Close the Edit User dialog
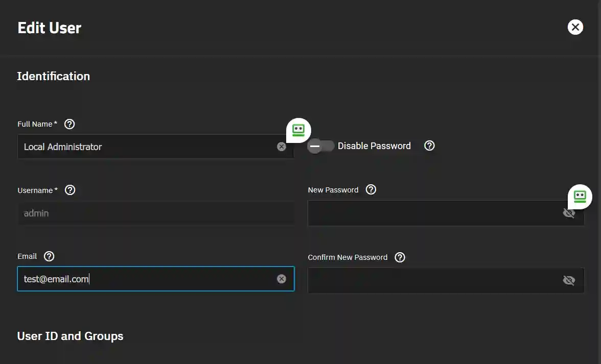This screenshot has height=364, width=601. [575, 27]
